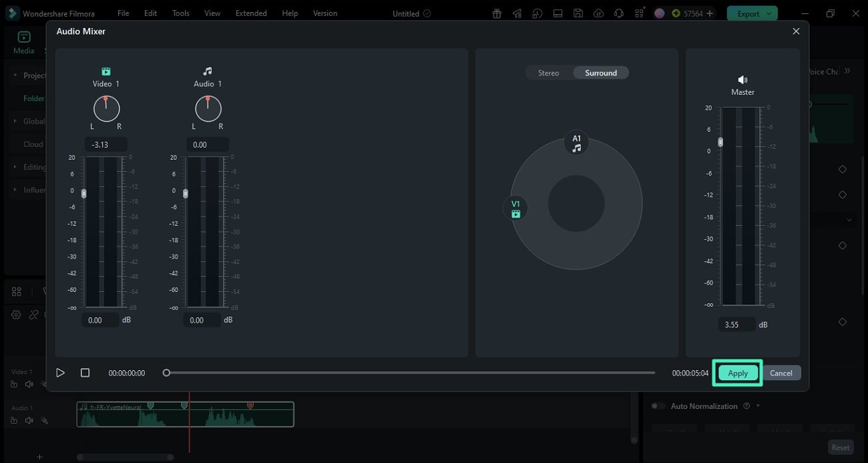868x463 pixels.
Task: Open timeline settings gear icon
Action: coord(16,315)
